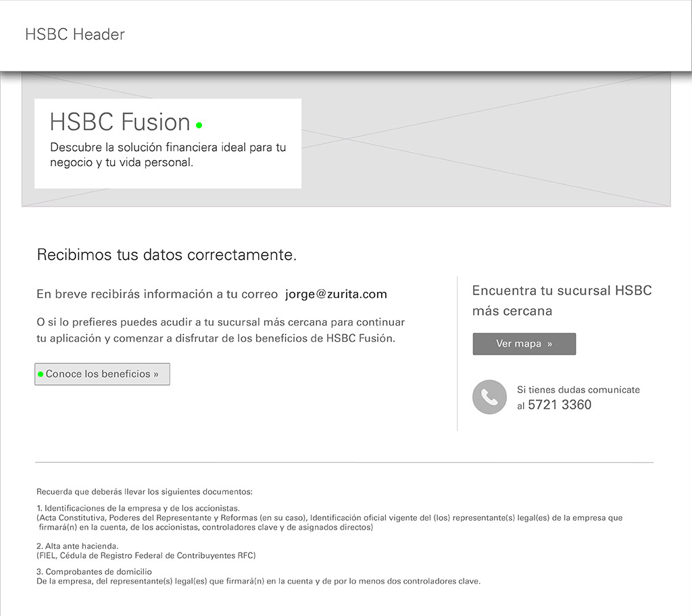Click the '(Acta Constitutiva, Poderes del Representante…' line
The width and height of the screenshot is (692, 616).
click(x=330, y=523)
